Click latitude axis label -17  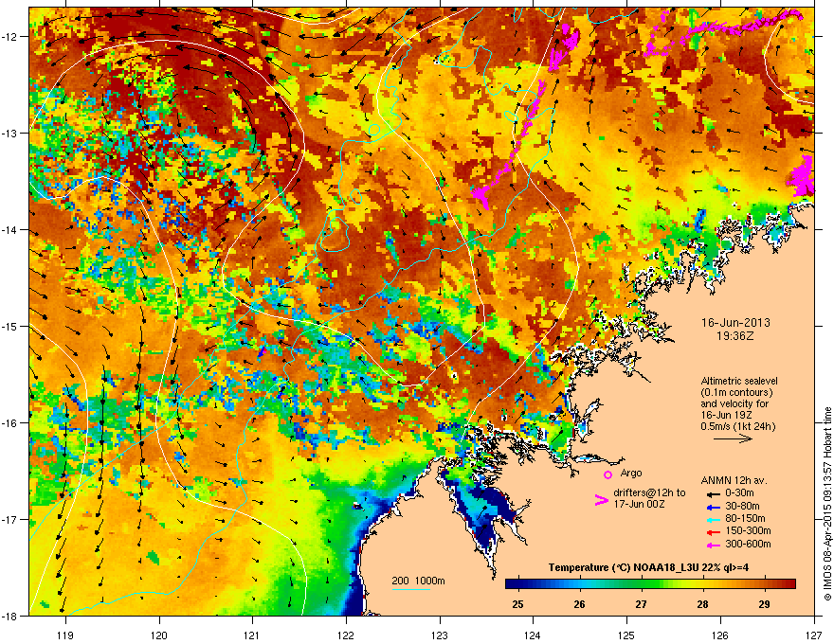pos(10,519)
